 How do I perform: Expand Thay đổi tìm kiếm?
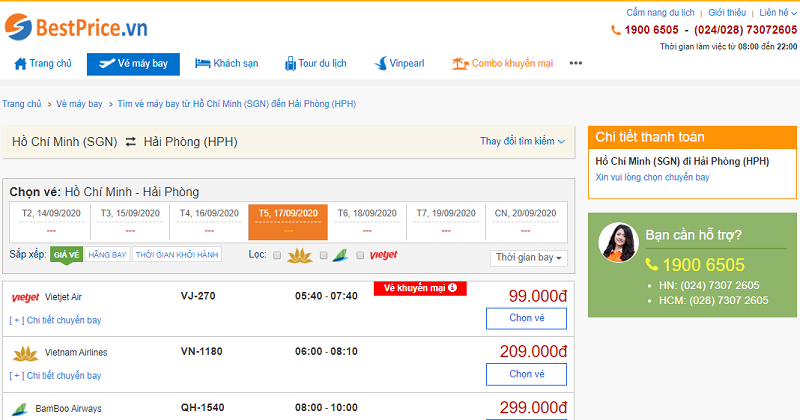(x=522, y=141)
